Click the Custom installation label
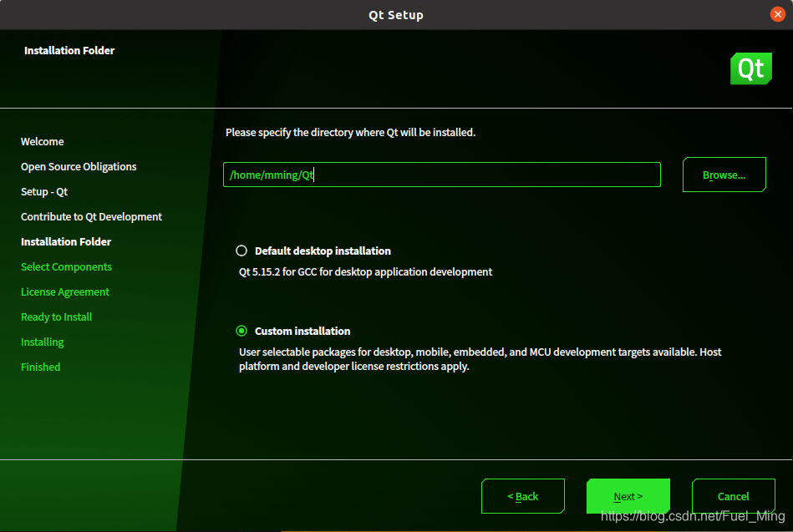 [x=302, y=332]
